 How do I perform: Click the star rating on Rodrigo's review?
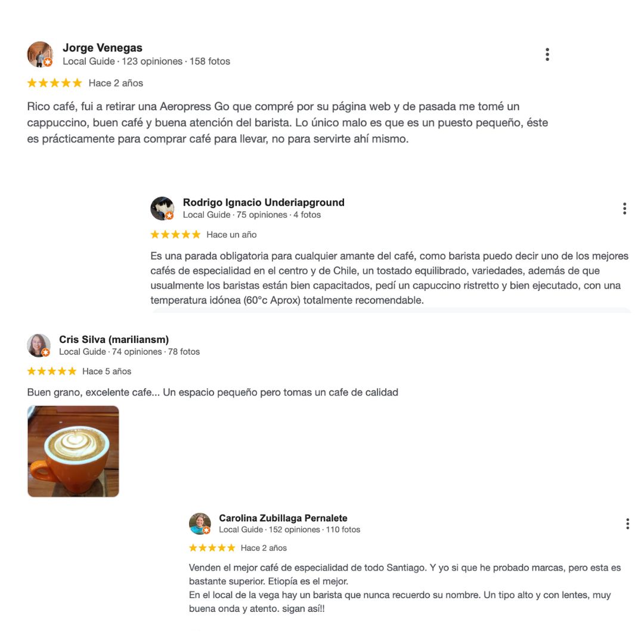click(175, 234)
